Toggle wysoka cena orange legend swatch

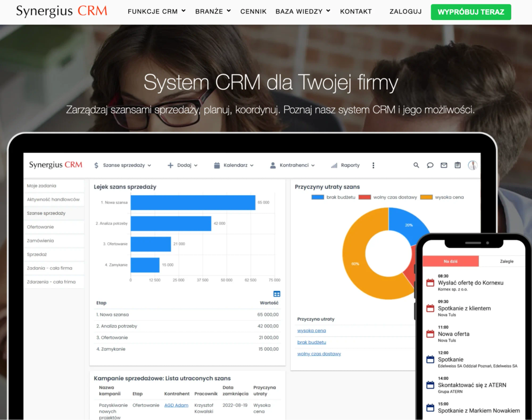[426, 197]
